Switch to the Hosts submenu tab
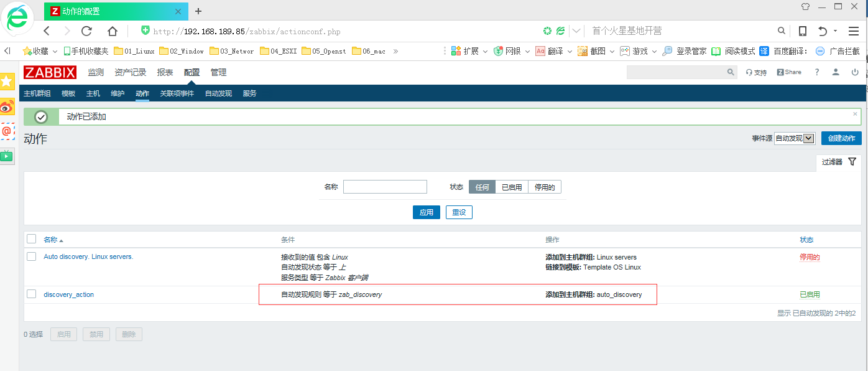 coord(93,93)
